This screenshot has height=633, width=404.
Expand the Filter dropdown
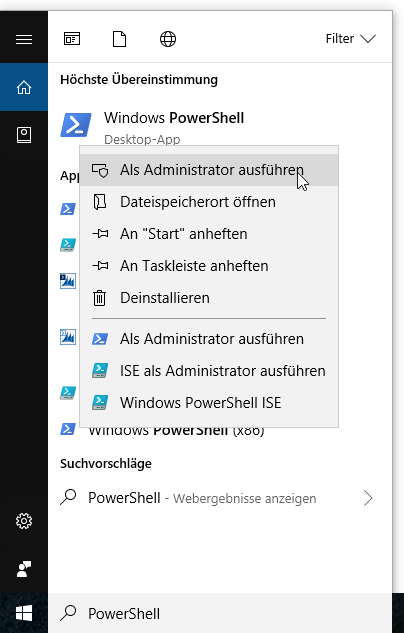[x=350, y=39]
